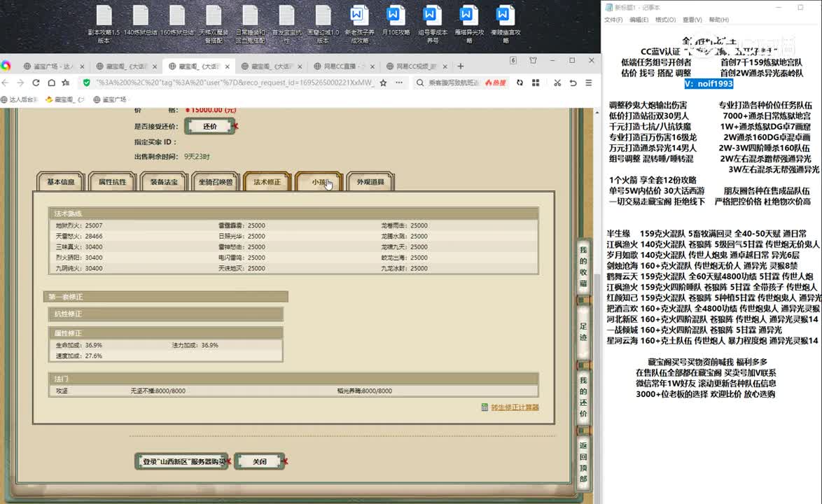Open the 我的收藏 side button
The height and width of the screenshot is (504, 822).
(583, 267)
